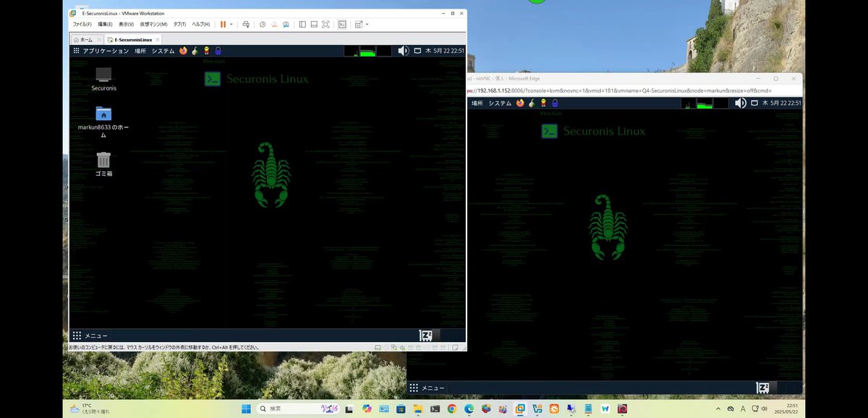Enter full screen mode via VMware toolbar icon
Viewport: 868px width, 418px height.
[326, 25]
